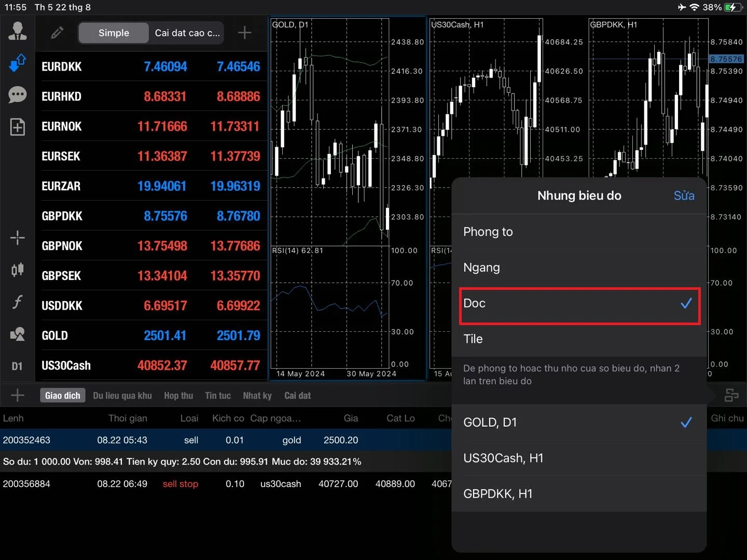Open the Nhat ky tab
The width and height of the screenshot is (747, 560).
[x=257, y=396]
